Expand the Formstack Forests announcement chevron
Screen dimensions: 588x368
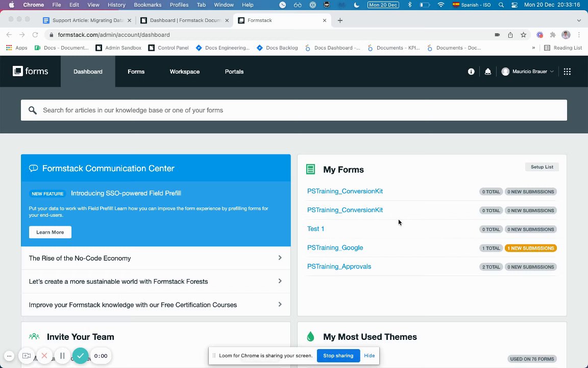click(x=280, y=281)
